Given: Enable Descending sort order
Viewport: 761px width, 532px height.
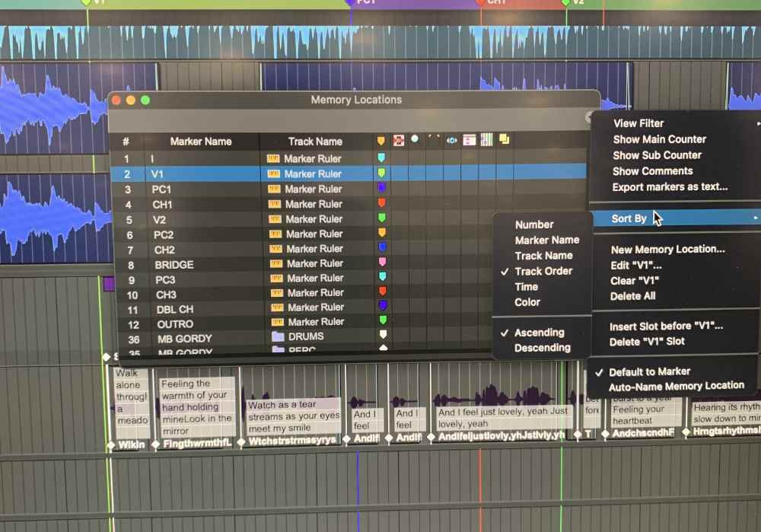Looking at the screenshot, I should click(x=542, y=348).
